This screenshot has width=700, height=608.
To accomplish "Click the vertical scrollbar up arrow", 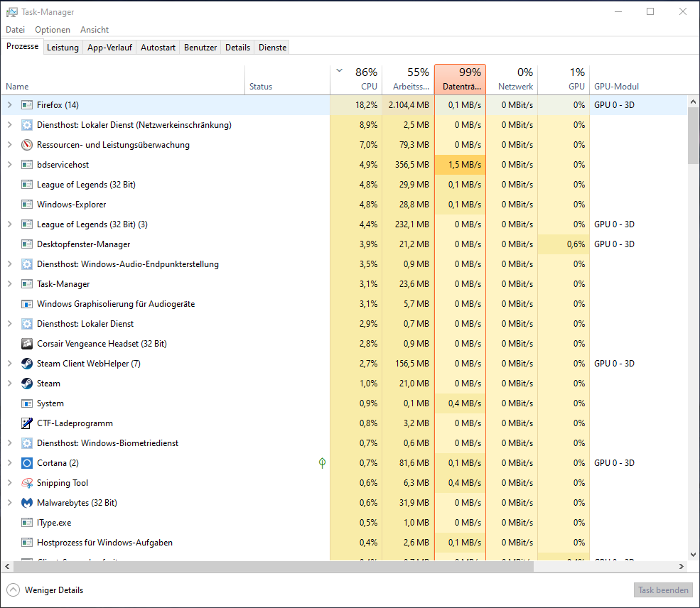I will 693,102.
